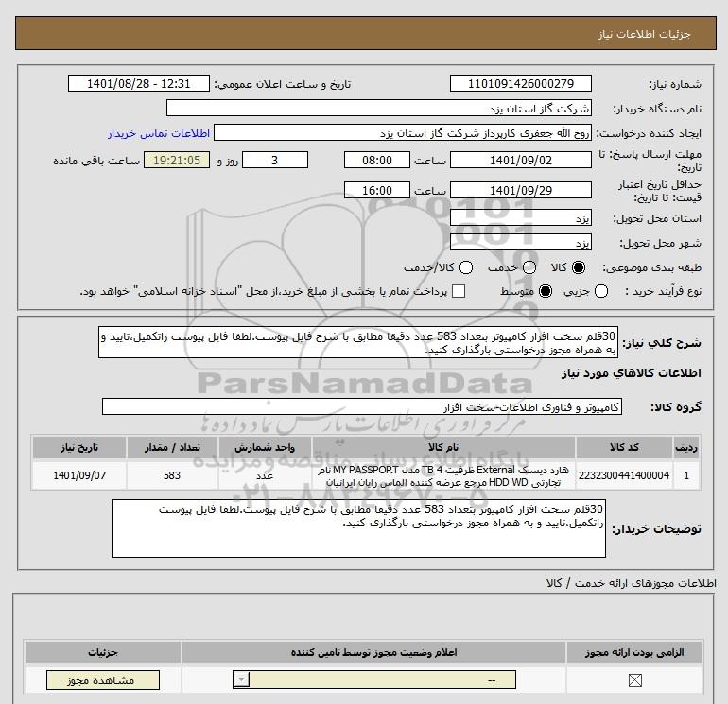The height and width of the screenshot is (704, 728).
Task: Click the need date cell 1401/09/07
Action: [x=79, y=475]
